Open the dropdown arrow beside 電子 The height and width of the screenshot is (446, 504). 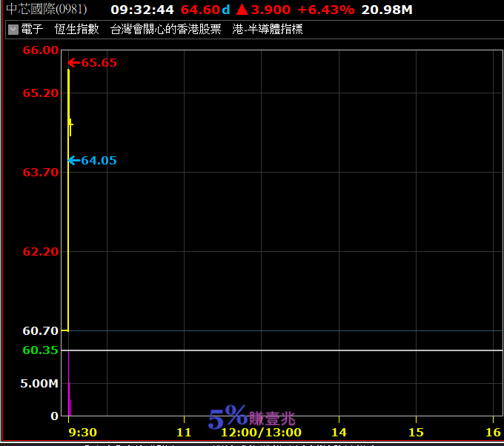coord(13,30)
